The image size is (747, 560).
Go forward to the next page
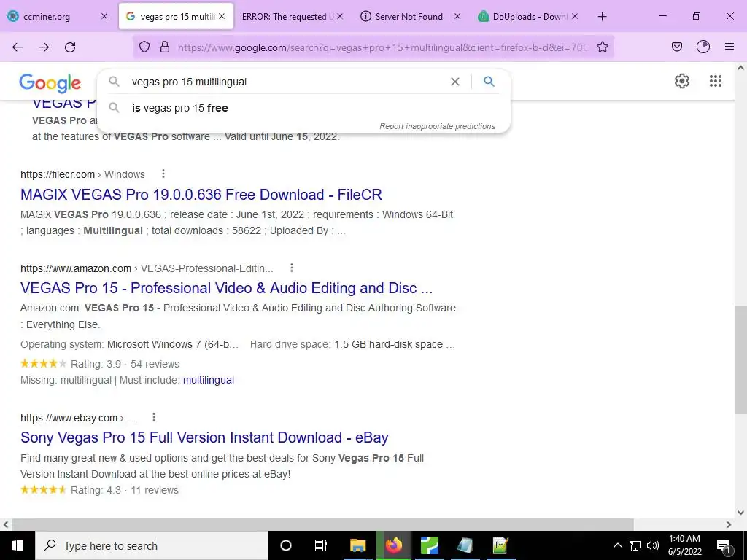coord(44,47)
